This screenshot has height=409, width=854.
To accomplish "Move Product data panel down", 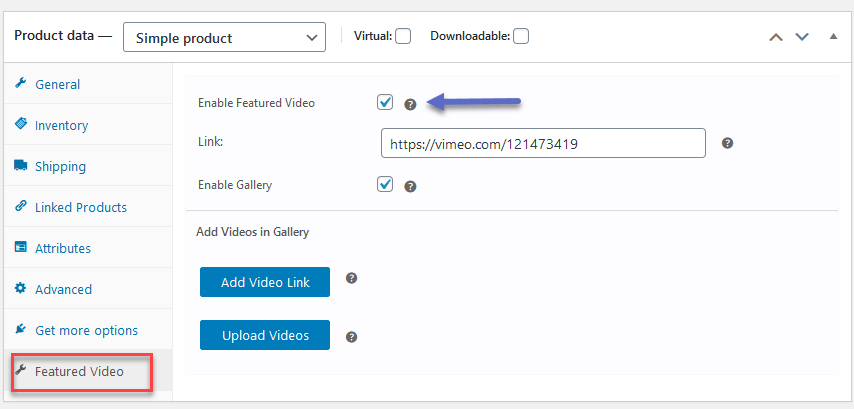I will click(802, 37).
